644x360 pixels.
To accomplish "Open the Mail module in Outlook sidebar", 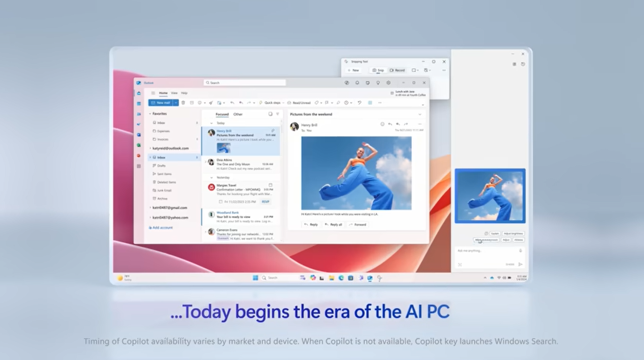I will pos(139,93).
